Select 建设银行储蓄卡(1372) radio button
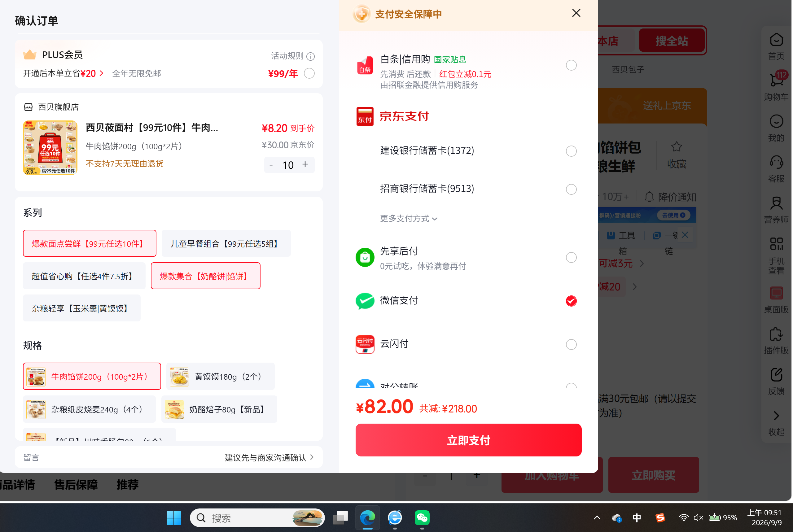This screenshot has height=532, width=793. [x=572, y=151]
